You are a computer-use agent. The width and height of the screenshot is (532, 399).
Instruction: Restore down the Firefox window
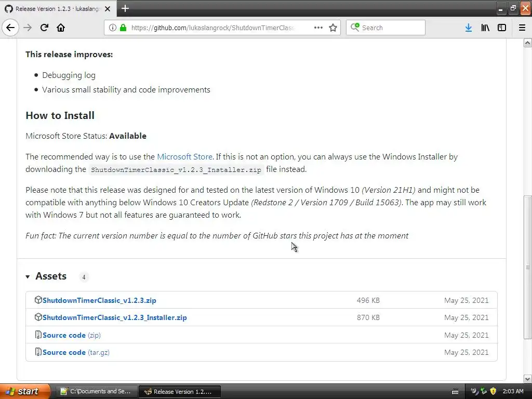coord(513,8)
